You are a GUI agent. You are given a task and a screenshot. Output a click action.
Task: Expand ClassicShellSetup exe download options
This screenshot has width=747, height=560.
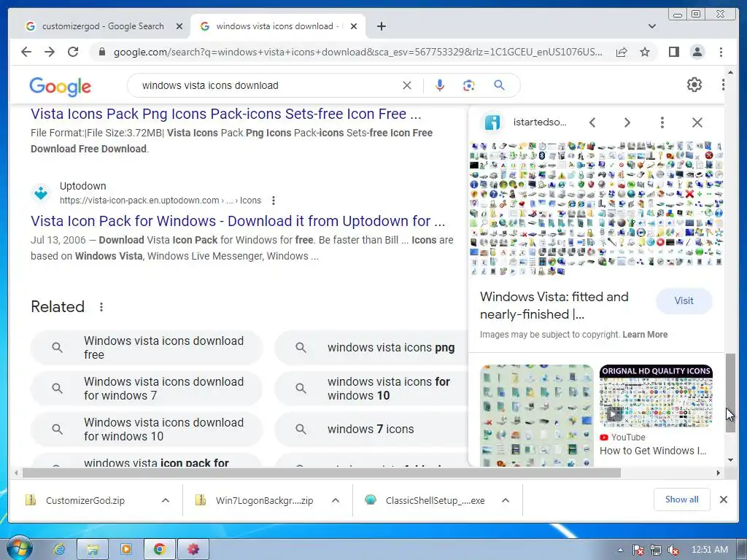click(506, 500)
